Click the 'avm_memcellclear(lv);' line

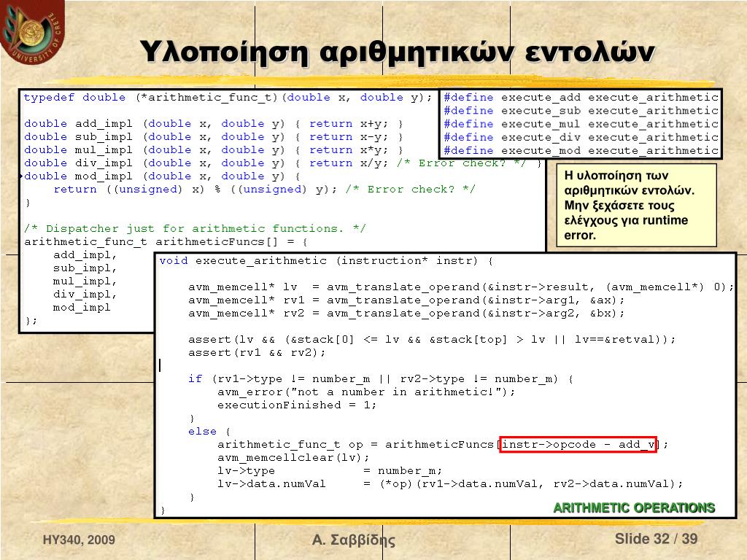pos(293,458)
